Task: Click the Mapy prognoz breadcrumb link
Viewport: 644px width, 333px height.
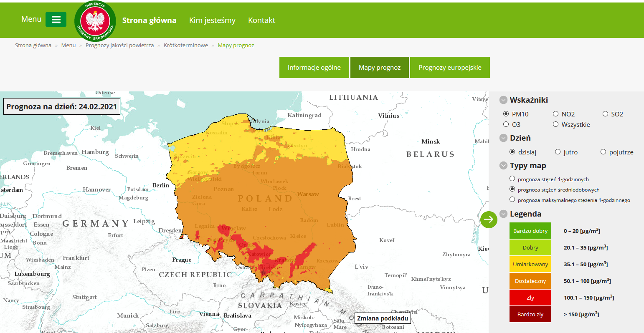Action: point(236,45)
